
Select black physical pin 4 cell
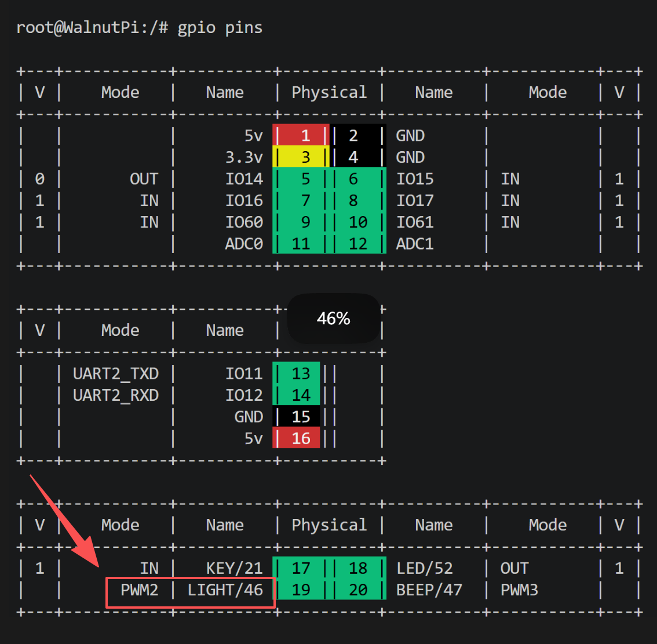[358, 157]
